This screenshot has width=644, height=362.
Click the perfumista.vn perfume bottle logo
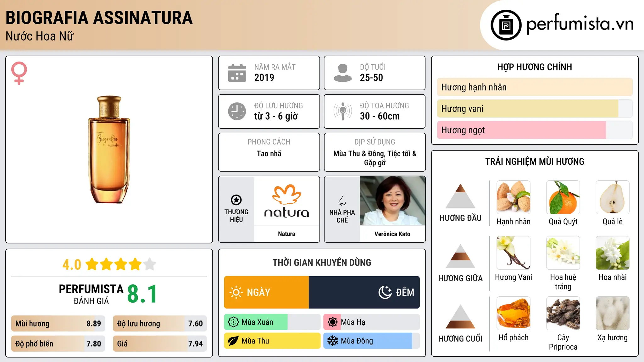[506, 25]
